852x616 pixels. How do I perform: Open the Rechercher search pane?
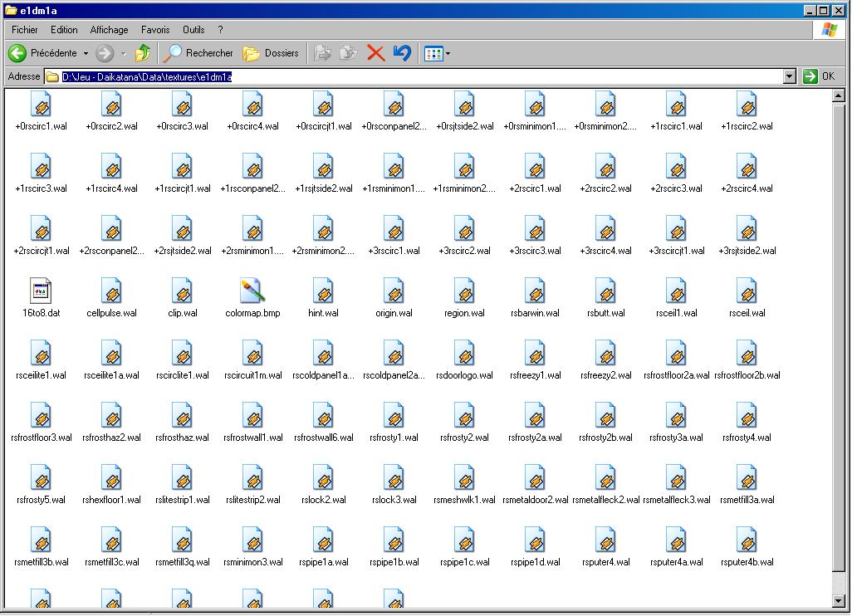point(198,53)
